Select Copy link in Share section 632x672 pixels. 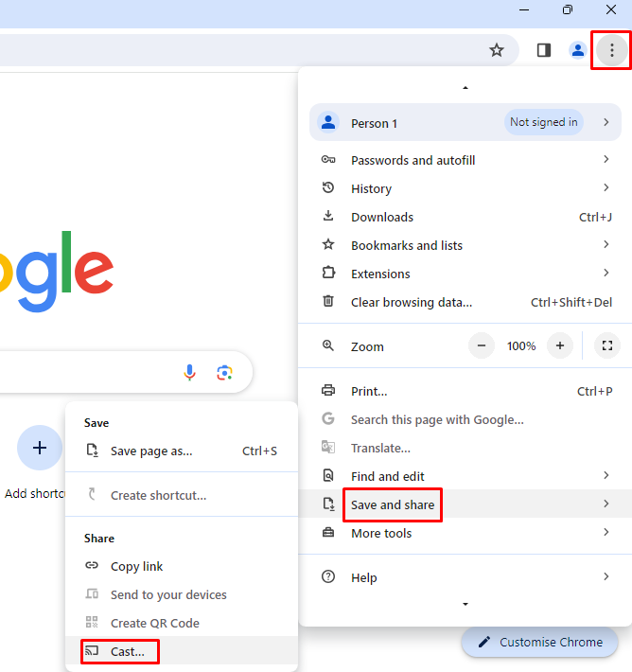(x=136, y=566)
